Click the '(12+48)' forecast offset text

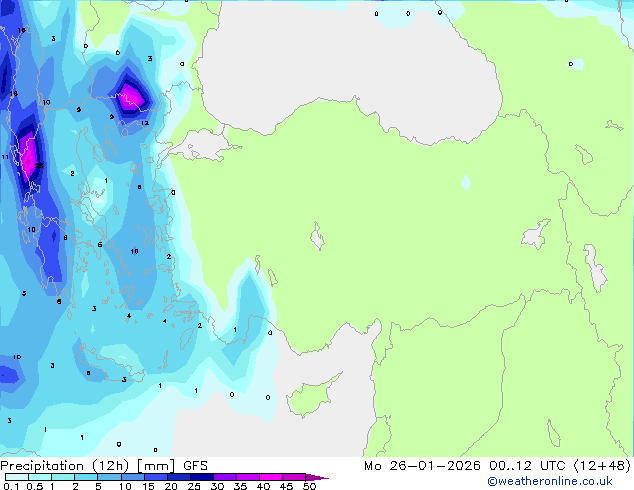pyautogui.click(x=602, y=466)
